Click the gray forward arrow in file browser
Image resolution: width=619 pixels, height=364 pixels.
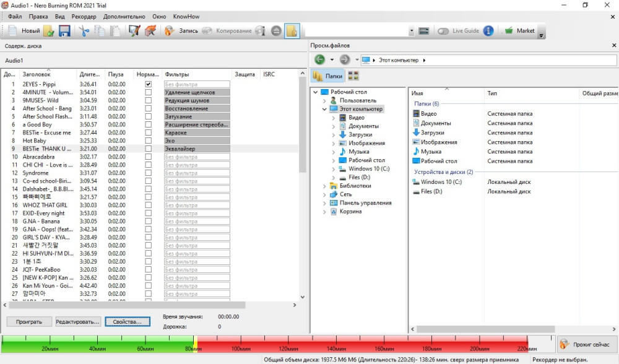(x=345, y=59)
